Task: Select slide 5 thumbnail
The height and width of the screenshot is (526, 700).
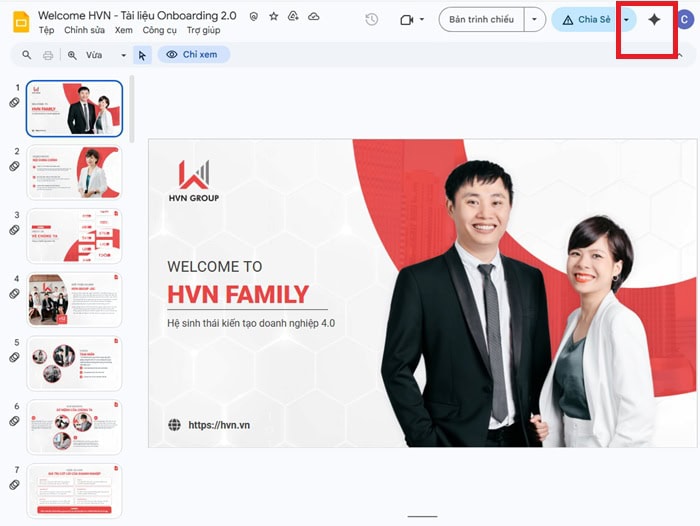Action: (x=74, y=363)
